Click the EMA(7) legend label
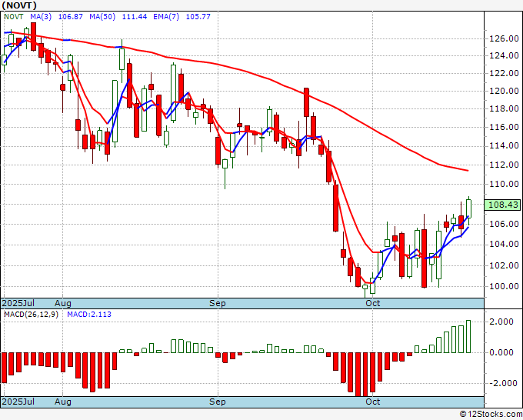The width and height of the screenshot is (523, 420). [x=166, y=16]
